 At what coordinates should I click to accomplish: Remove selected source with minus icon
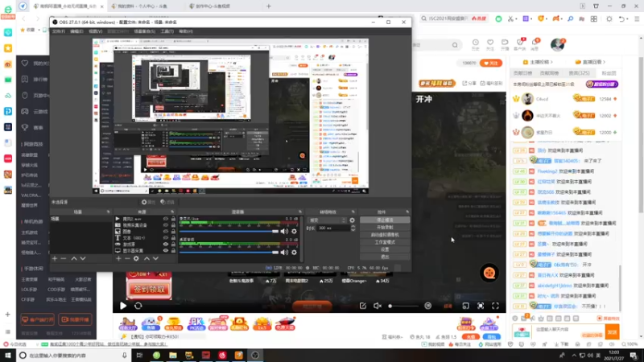click(x=127, y=258)
